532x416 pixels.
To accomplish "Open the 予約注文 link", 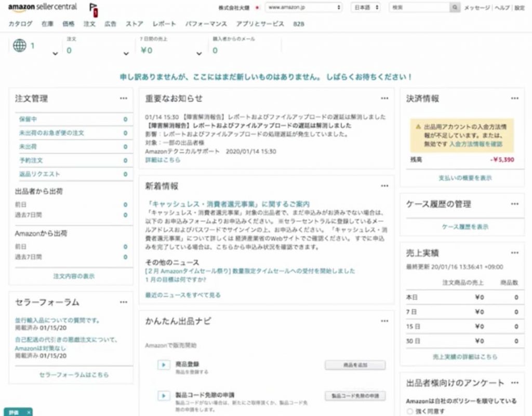I will [31, 160].
